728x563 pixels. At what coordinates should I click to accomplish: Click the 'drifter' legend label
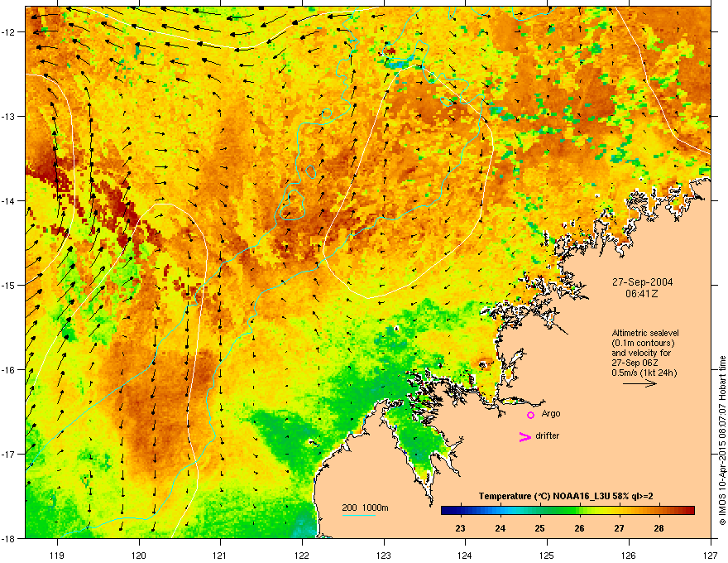[548, 435]
